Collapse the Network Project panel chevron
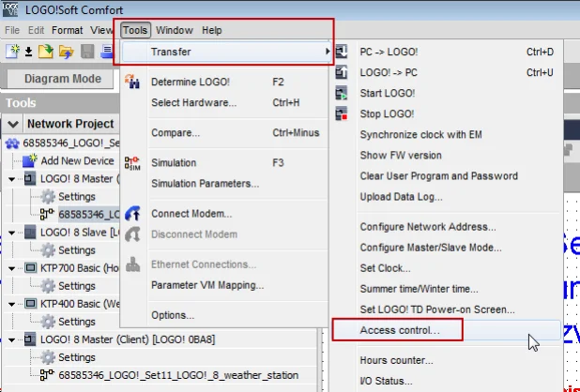The image size is (580, 392). tap(13, 124)
